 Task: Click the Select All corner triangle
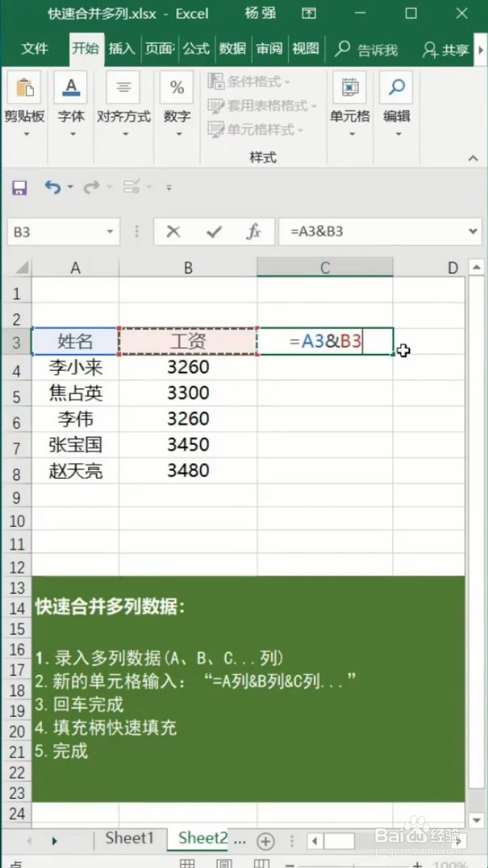pos(22,269)
